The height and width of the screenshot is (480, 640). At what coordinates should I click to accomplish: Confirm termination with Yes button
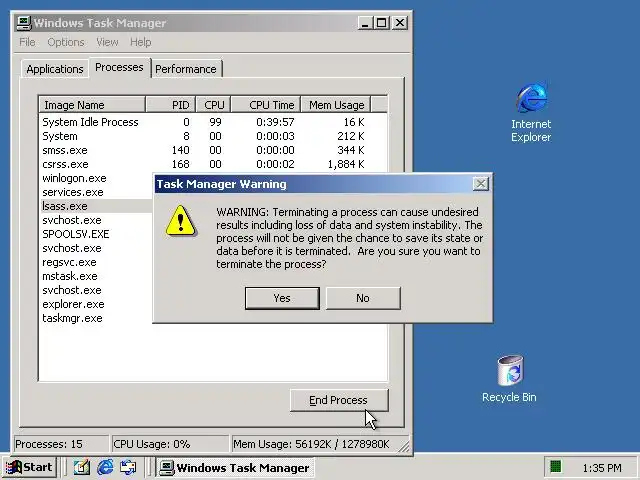282,298
